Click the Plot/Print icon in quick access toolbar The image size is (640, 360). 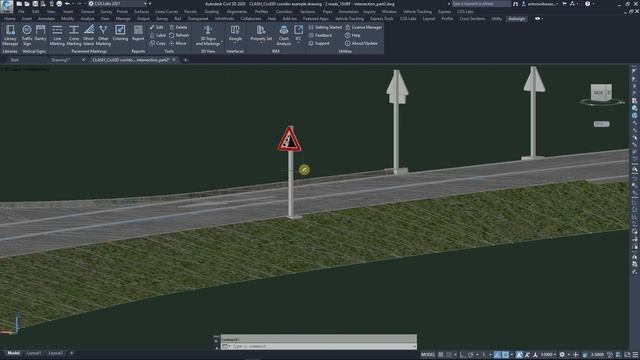tap(59, 4)
